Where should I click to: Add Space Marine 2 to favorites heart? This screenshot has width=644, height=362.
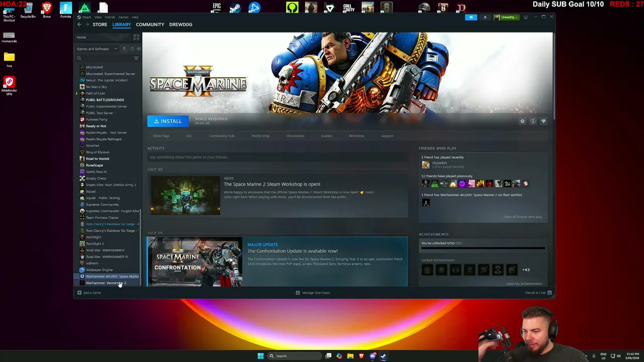543,121
